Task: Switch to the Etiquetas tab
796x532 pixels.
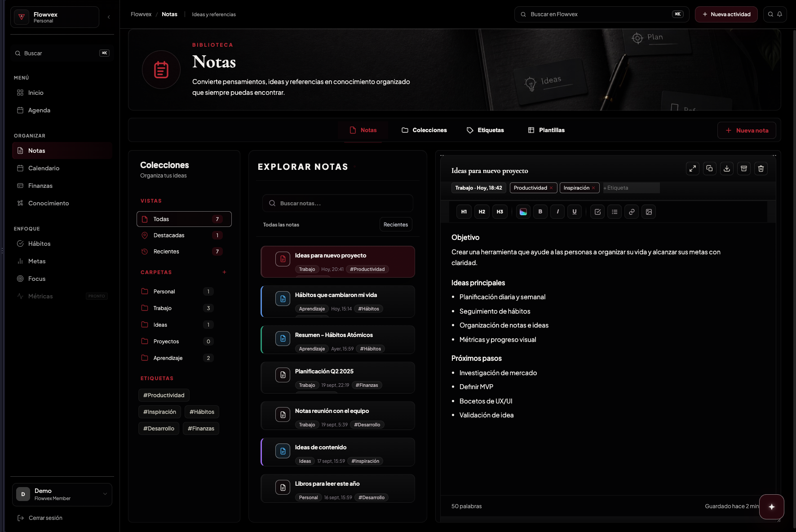Action: tap(485, 130)
